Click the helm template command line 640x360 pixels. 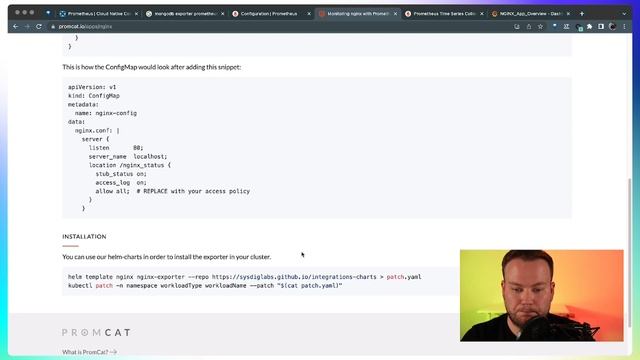[244, 277]
